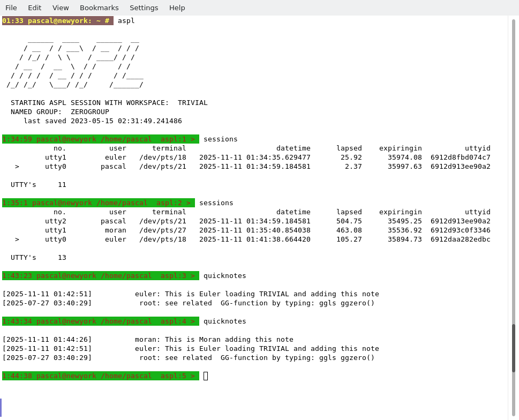Expand the Bookmarks menu
519x420 pixels.
(99, 7)
